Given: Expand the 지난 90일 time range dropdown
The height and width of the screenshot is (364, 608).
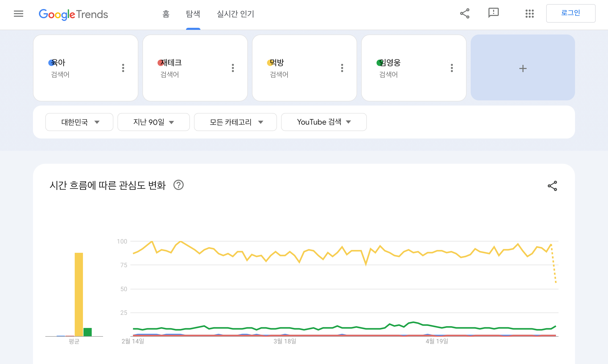Looking at the screenshot, I should point(154,122).
